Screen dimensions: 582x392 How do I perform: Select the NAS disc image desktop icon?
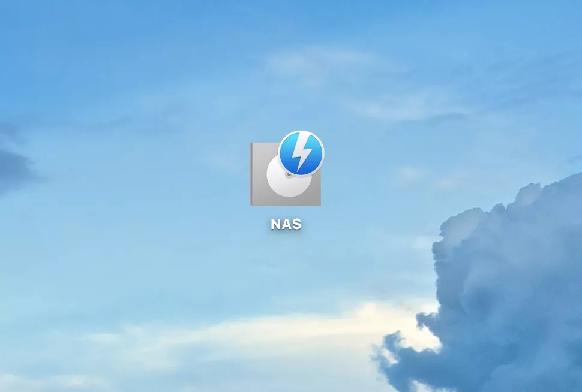pos(286,169)
